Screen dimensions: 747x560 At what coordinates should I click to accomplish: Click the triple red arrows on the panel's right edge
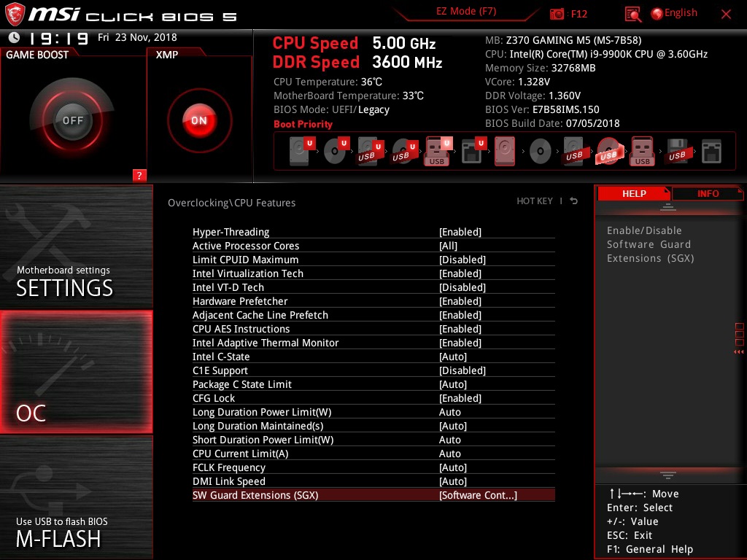pyautogui.click(x=738, y=352)
